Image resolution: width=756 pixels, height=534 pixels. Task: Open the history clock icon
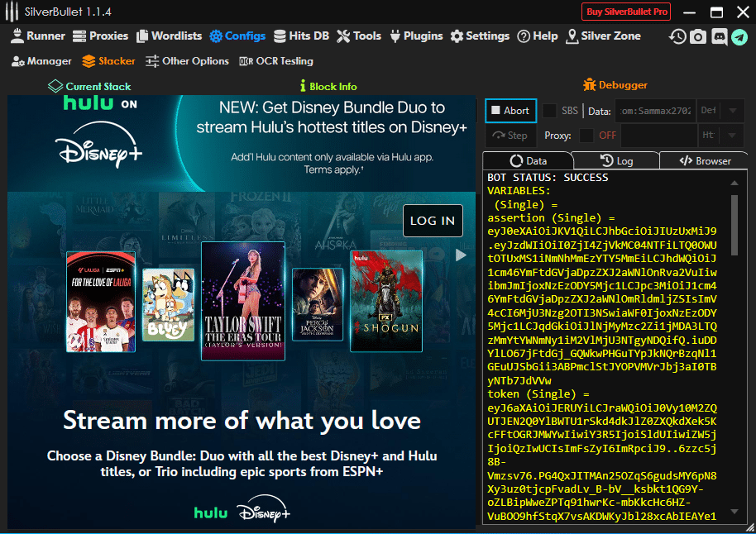coord(677,36)
